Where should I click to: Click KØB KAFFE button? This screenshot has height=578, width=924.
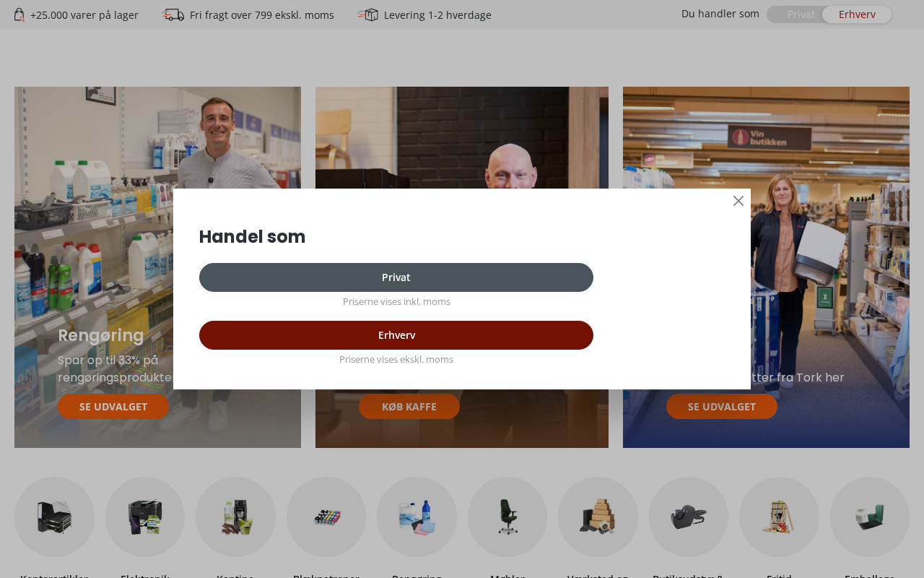[409, 406]
